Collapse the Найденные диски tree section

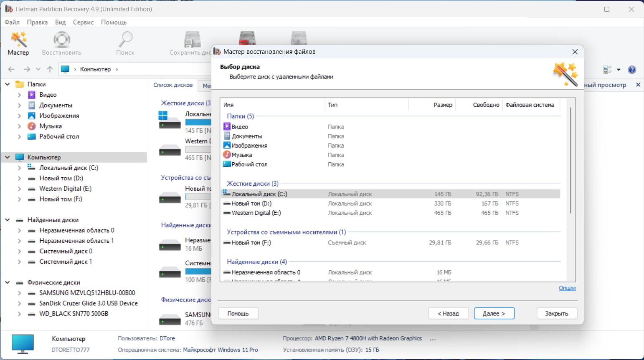coord(8,220)
